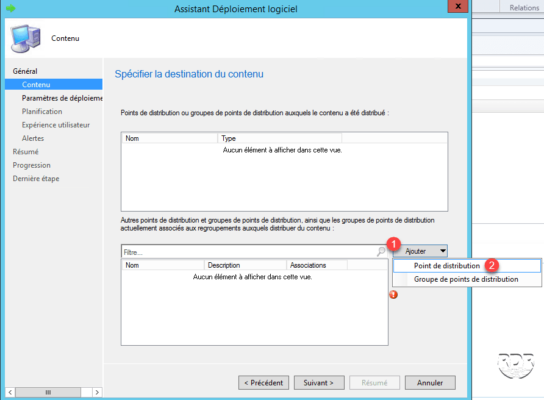Close the Assistant Déploiement logiciel window
The width and height of the screenshot is (544, 400).
click(458, 6)
